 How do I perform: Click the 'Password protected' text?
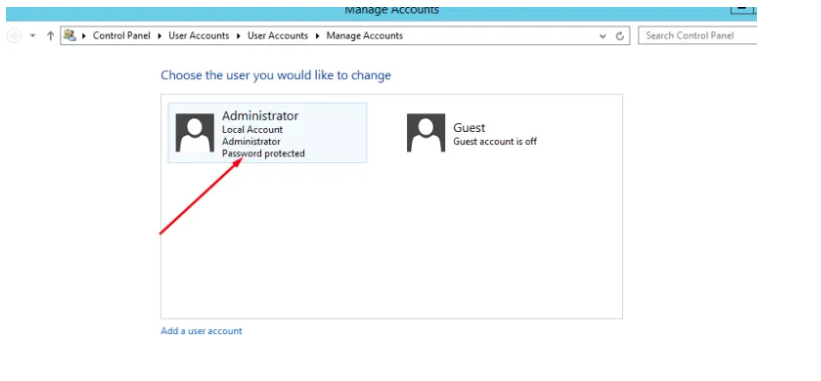263,153
